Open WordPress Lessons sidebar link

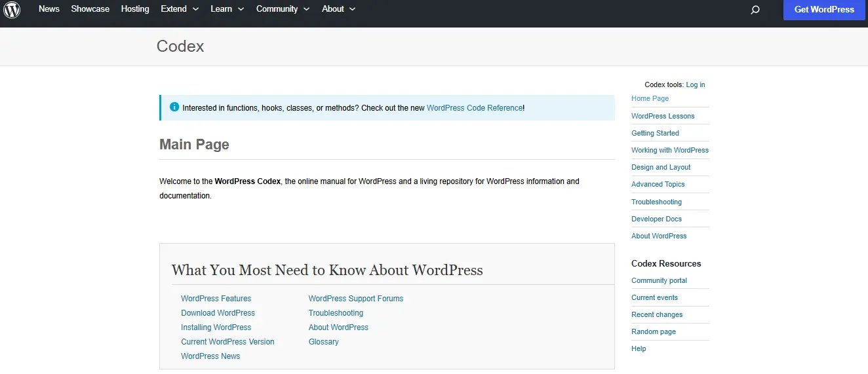click(x=663, y=116)
